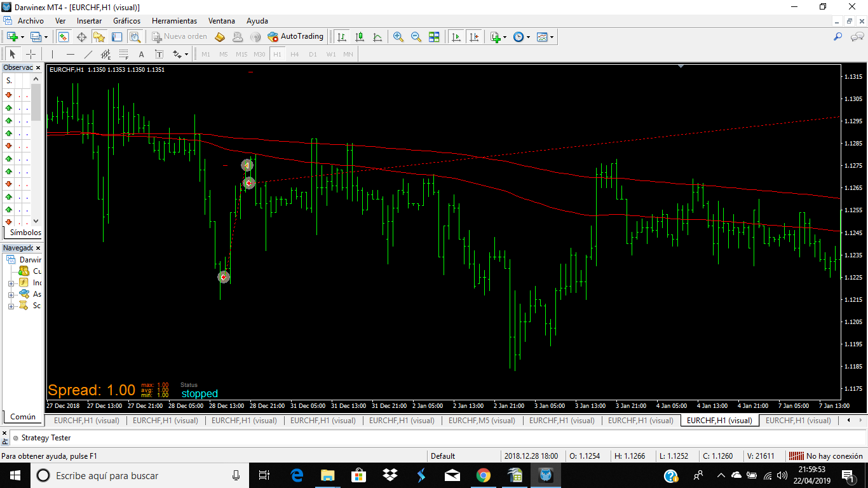Expand the Expert Advisors node in Navigator
Viewport: 868px width, 488px height.
click(x=11, y=294)
